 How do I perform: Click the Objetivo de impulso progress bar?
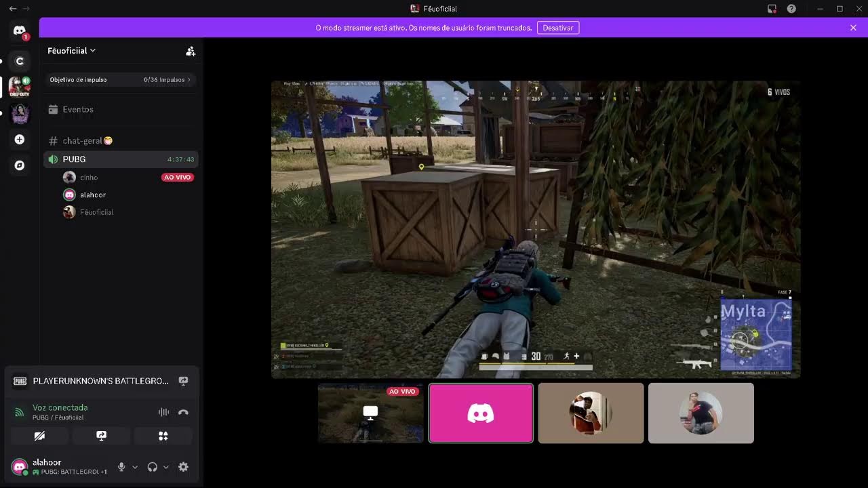(121, 80)
